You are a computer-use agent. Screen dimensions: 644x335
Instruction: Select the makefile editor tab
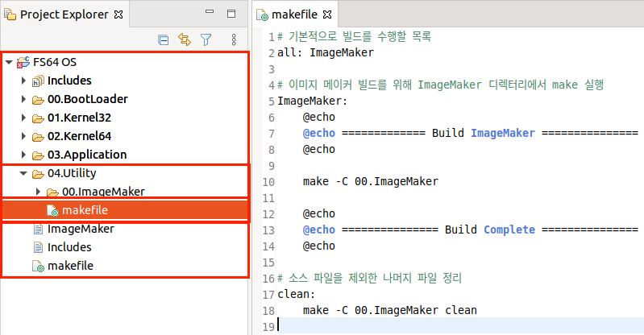click(x=294, y=14)
